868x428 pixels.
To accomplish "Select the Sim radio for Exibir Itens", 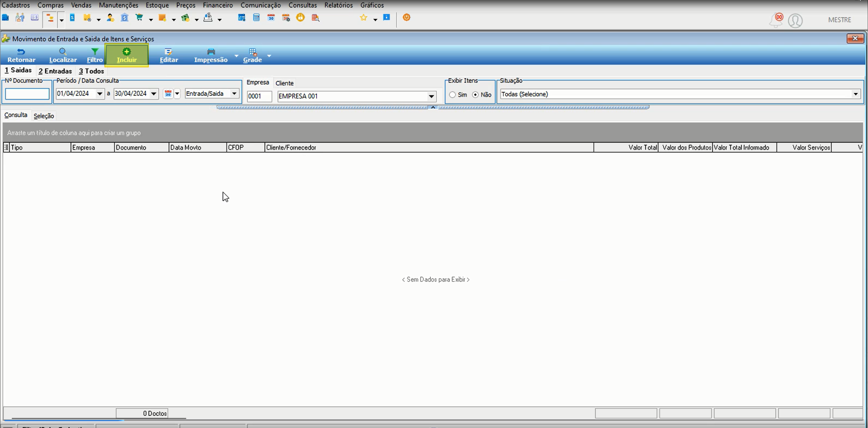I will click(x=453, y=95).
